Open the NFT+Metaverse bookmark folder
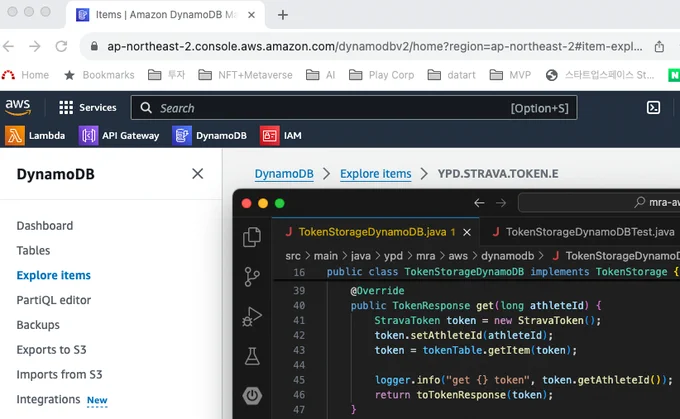Viewport: 680px width, 419px height. click(245, 75)
